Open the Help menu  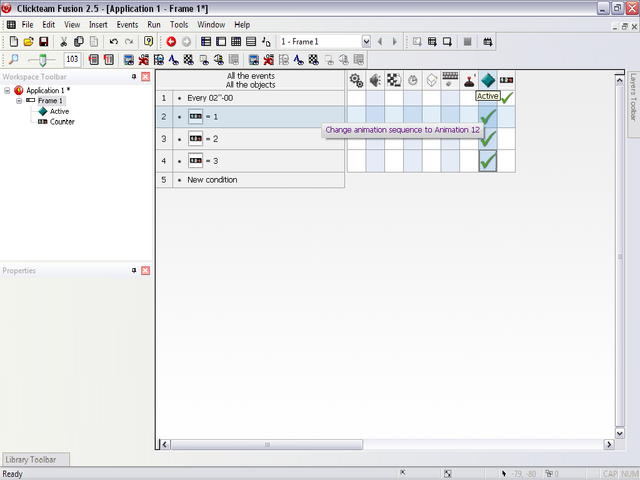point(242,24)
